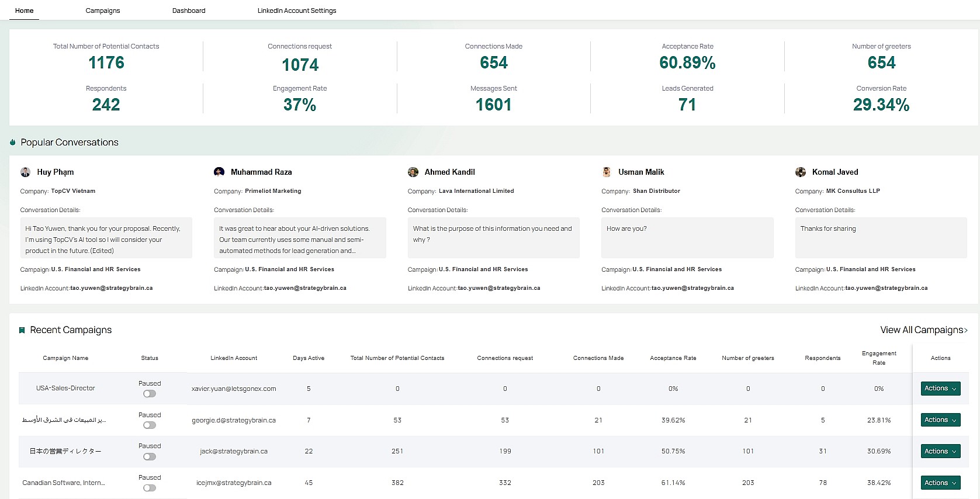Toggle the Canadian Software campaign status switch
Image resolution: width=980 pixels, height=499 pixels.
pos(150,488)
